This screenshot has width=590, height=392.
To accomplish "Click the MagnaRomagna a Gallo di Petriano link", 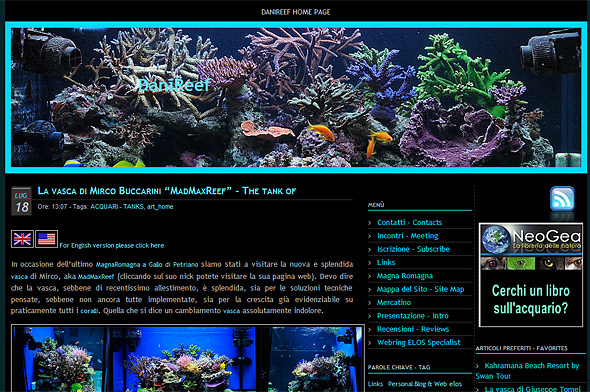I will click(147, 264).
